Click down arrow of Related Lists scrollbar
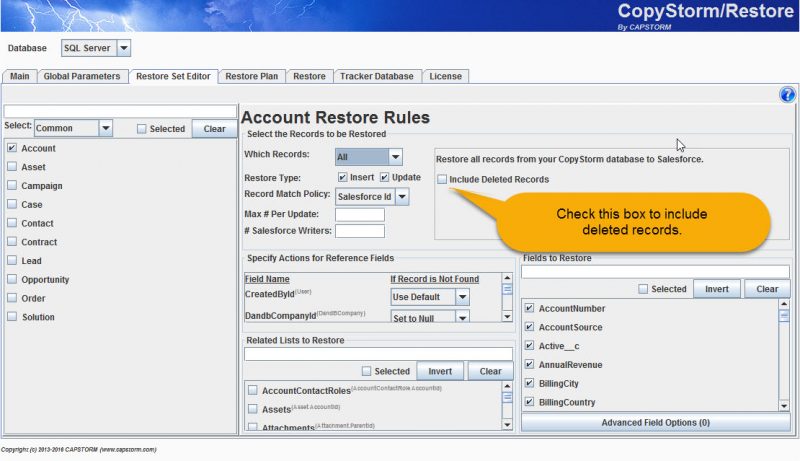Image resolution: width=800 pixels, height=461 pixels. [507, 424]
